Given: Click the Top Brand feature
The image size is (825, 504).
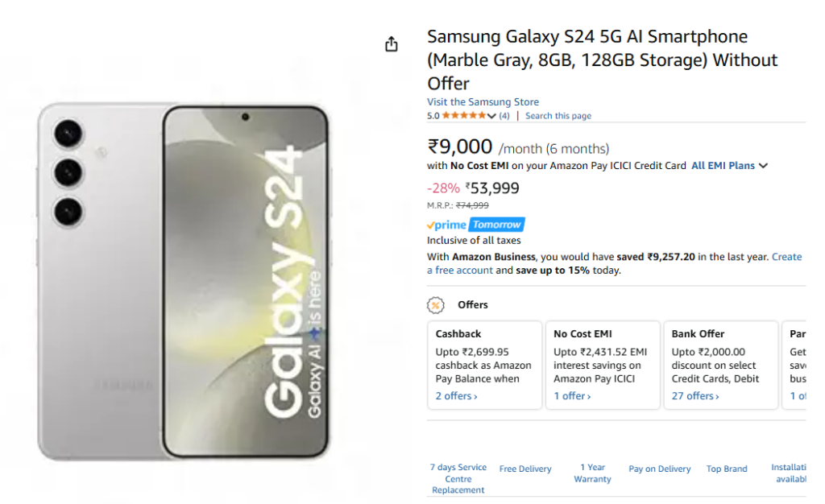Looking at the screenshot, I should coord(727,469).
